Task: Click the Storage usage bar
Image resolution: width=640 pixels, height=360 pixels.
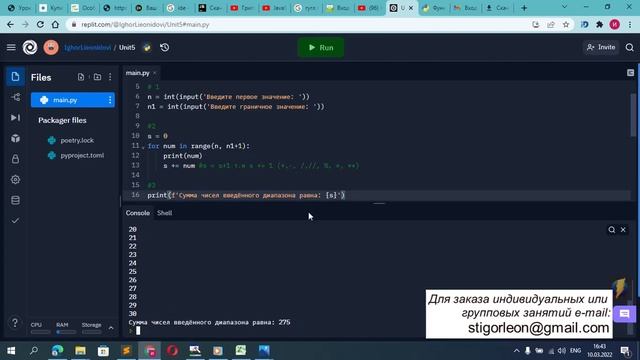Action: (91, 332)
